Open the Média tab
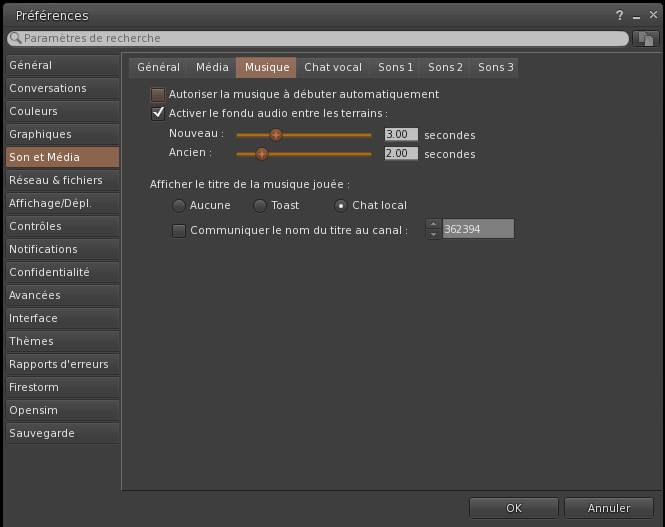 coord(212,68)
